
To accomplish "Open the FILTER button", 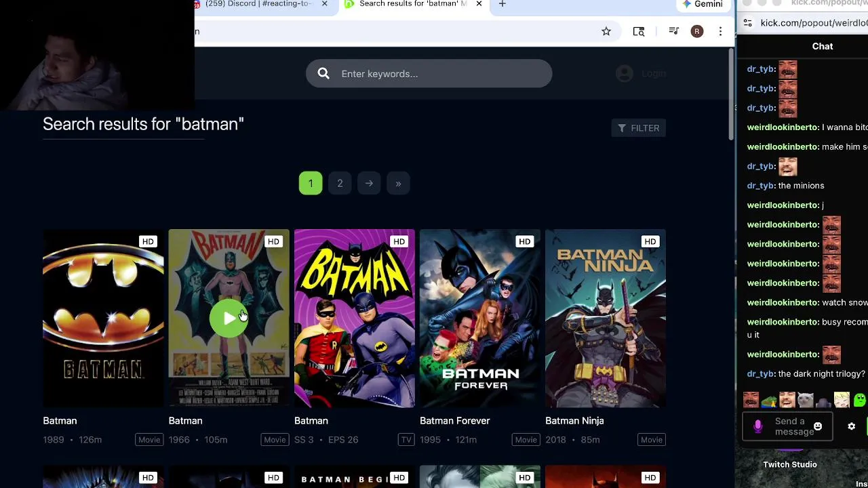I will click(x=638, y=128).
